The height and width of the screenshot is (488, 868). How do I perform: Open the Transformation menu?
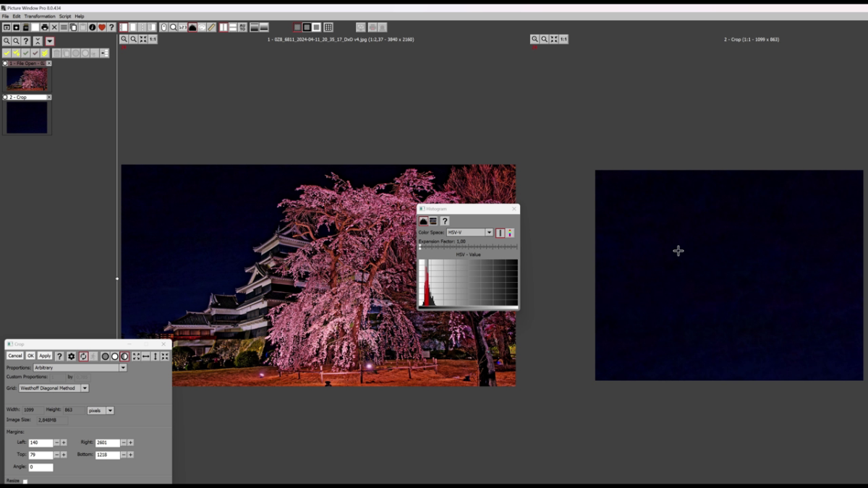39,16
